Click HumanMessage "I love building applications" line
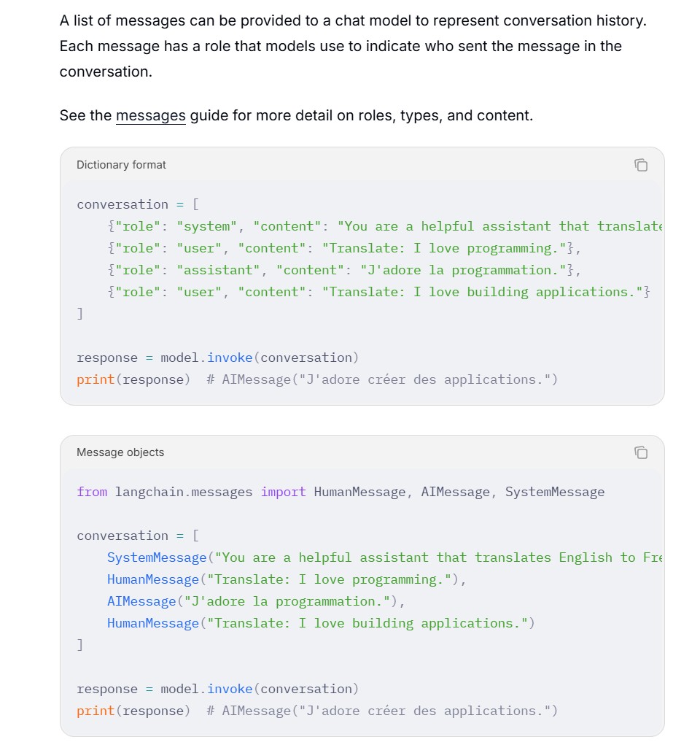 [x=321, y=623]
